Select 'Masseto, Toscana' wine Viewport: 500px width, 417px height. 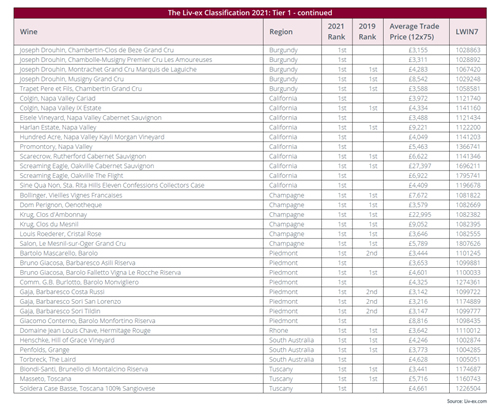pyautogui.click(x=45, y=379)
